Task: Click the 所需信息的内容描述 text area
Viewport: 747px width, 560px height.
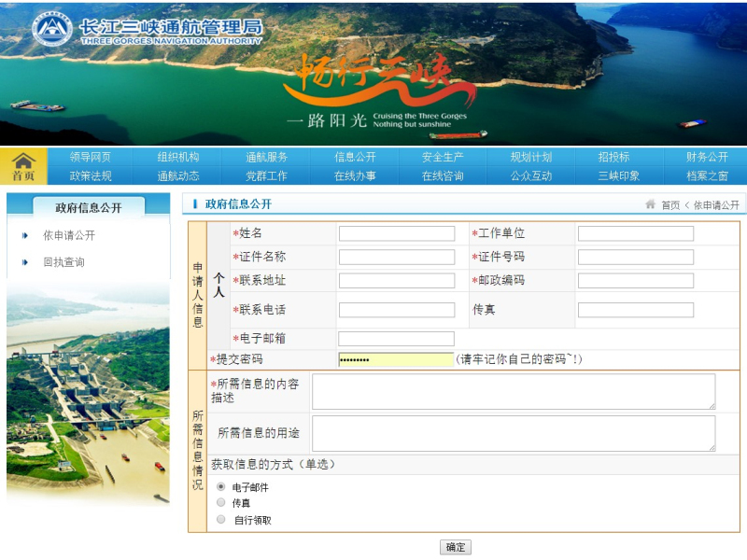Action: (514, 392)
